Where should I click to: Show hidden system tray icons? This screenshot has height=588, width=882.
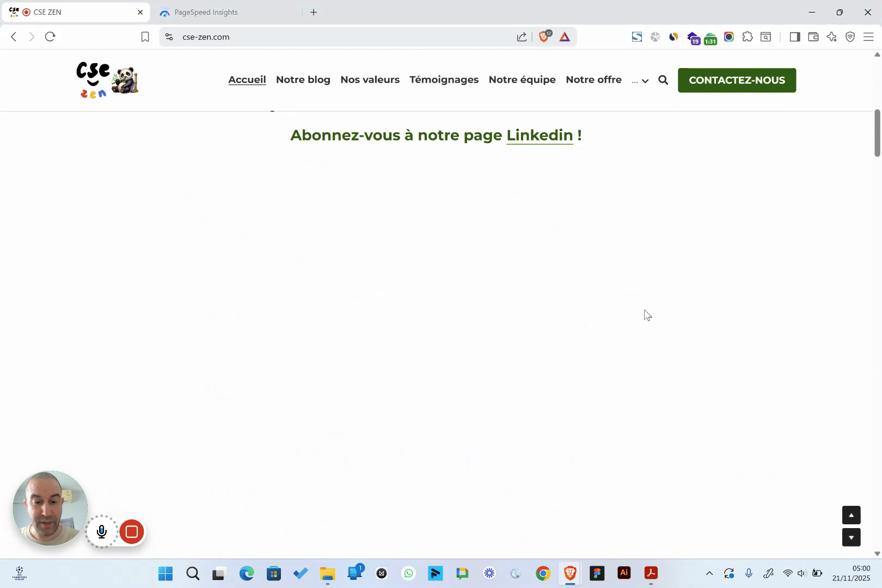[709, 573]
